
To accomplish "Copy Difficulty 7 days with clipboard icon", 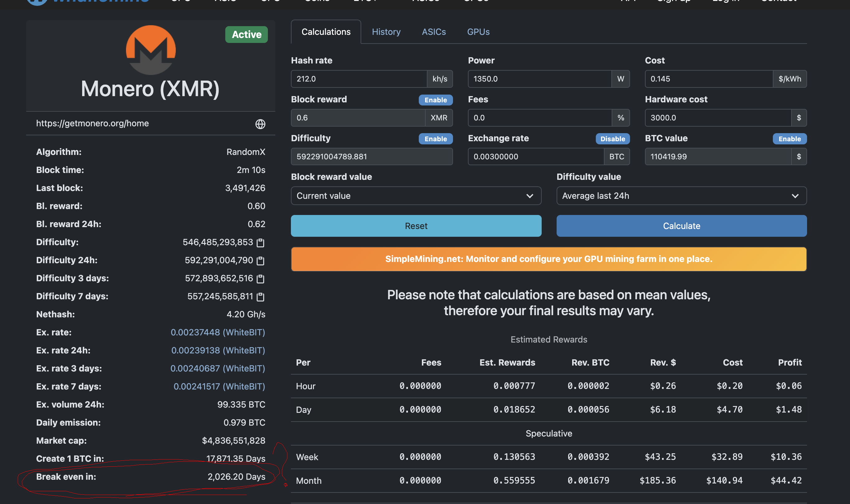I will (x=260, y=296).
